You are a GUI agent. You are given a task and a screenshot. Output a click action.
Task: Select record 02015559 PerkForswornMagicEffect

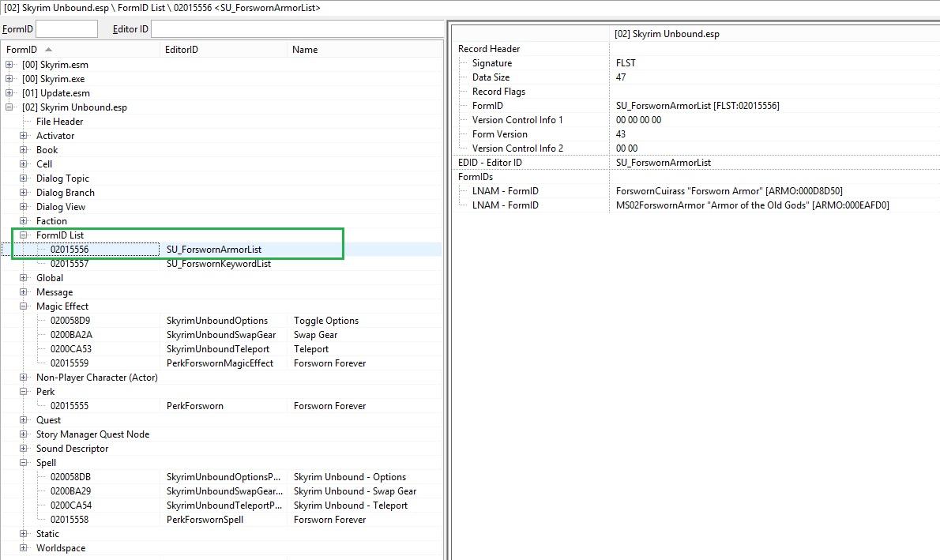pos(221,363)
